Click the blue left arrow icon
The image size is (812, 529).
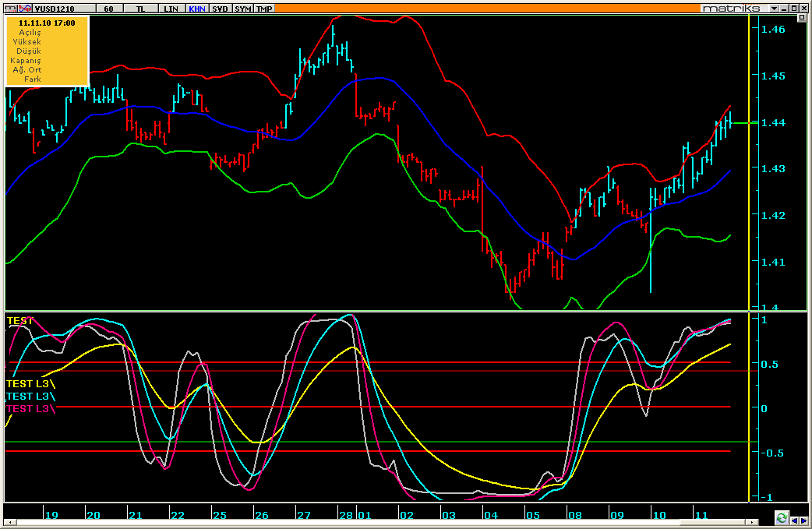point(794,520)
